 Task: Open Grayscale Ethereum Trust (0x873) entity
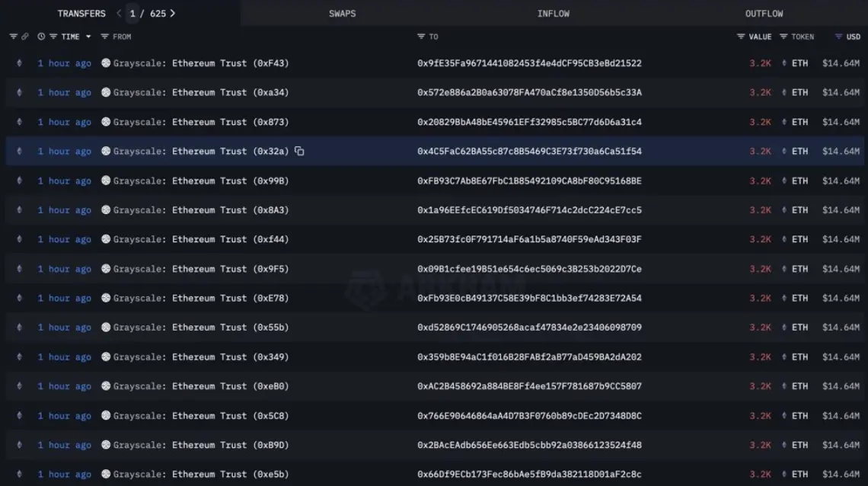(201, 122)
